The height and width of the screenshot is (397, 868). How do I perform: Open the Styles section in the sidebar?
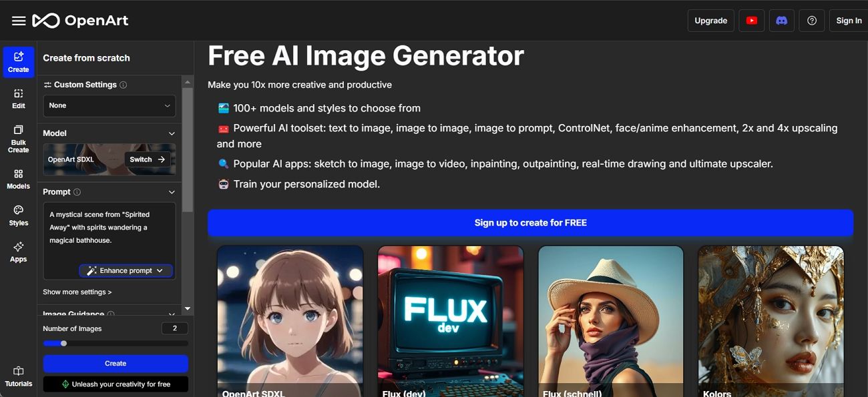pyautogui.click(x=18, y=216)
